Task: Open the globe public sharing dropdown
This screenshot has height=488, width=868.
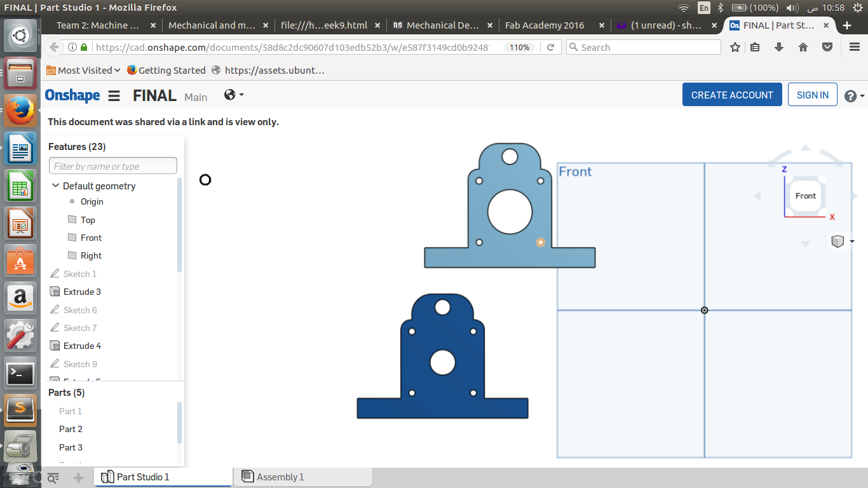Action: 234,95
